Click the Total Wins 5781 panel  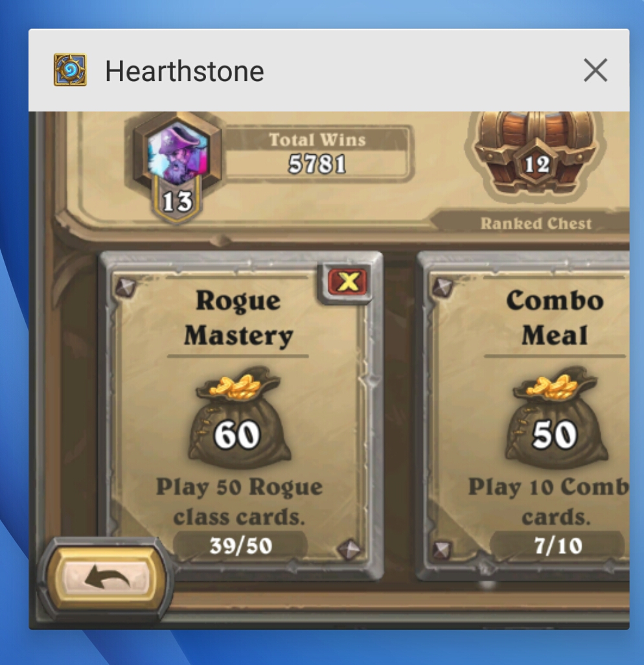click(317, 154)
